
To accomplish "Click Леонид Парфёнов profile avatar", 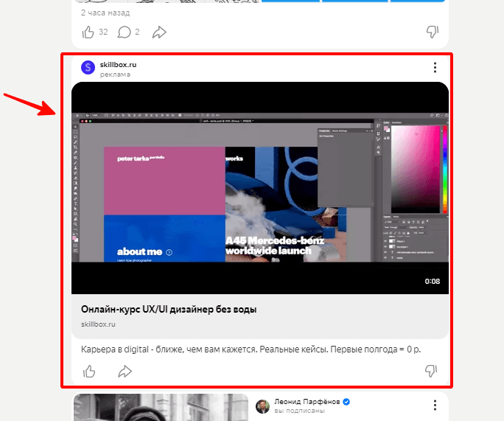I will (x=262, y=406).
